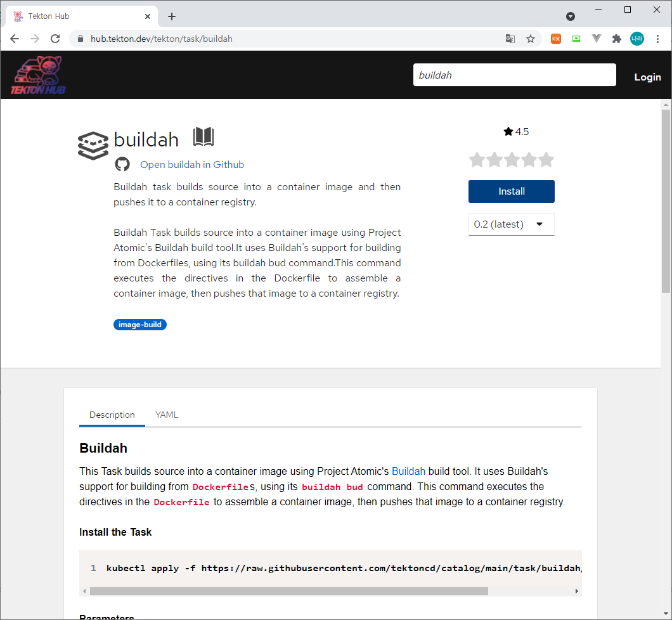This screenshot has width=672, height=620.
Task: Click the Tekton Hub logo
Action: point(38,75)
